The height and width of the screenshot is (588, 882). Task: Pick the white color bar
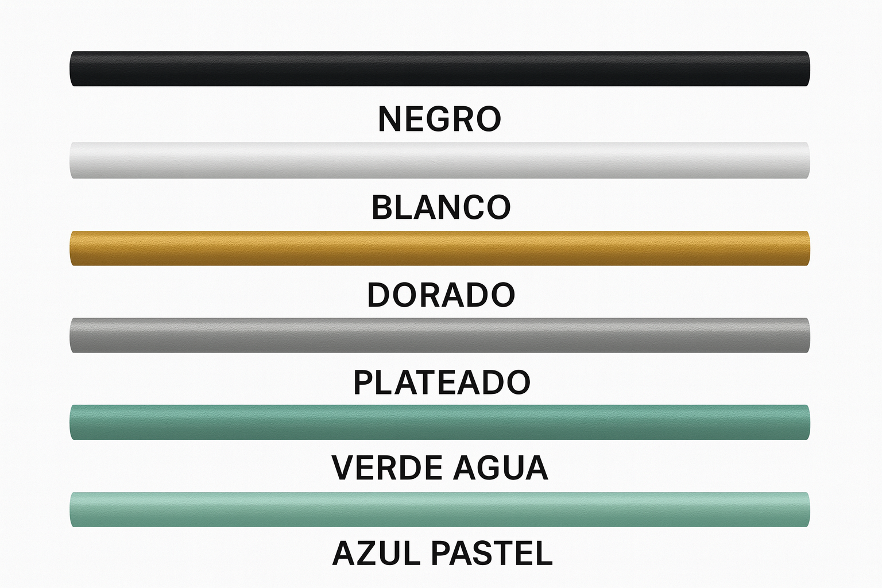coord(440,160)
